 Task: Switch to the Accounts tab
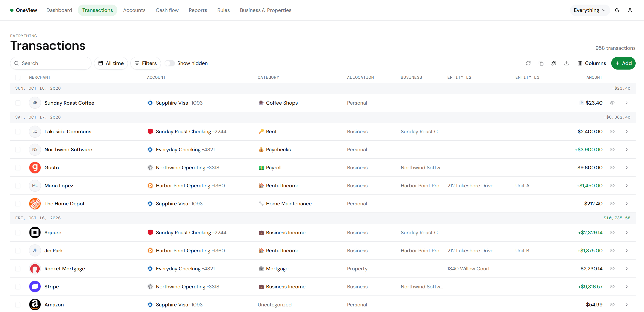(x=134, y=10)
